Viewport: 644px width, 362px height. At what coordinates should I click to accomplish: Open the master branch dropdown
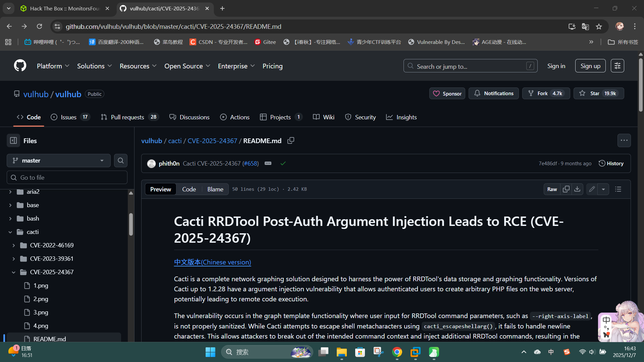tap(59, 161)
